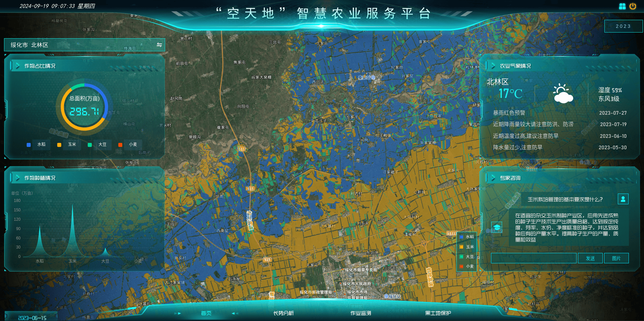The width and height of the screenshot is (644, 321).
Task: Toggle 水稻 layer in the map legend
Action: pos(467,237)
